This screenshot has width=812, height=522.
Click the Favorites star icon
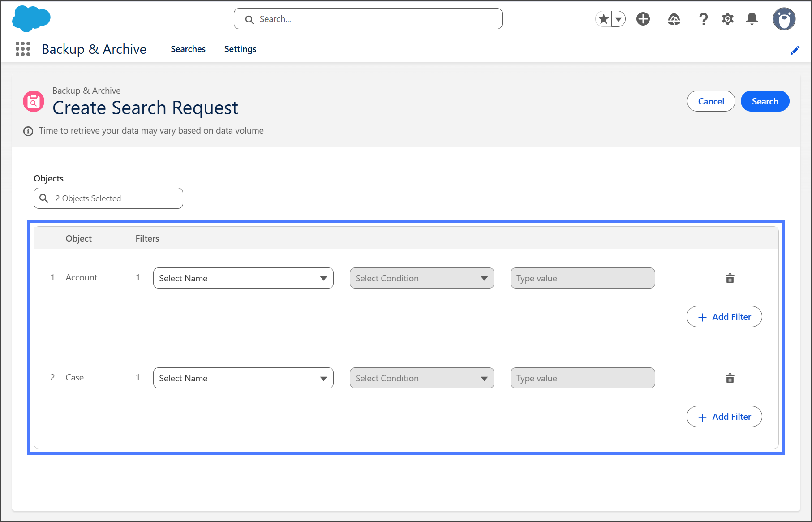604,19
